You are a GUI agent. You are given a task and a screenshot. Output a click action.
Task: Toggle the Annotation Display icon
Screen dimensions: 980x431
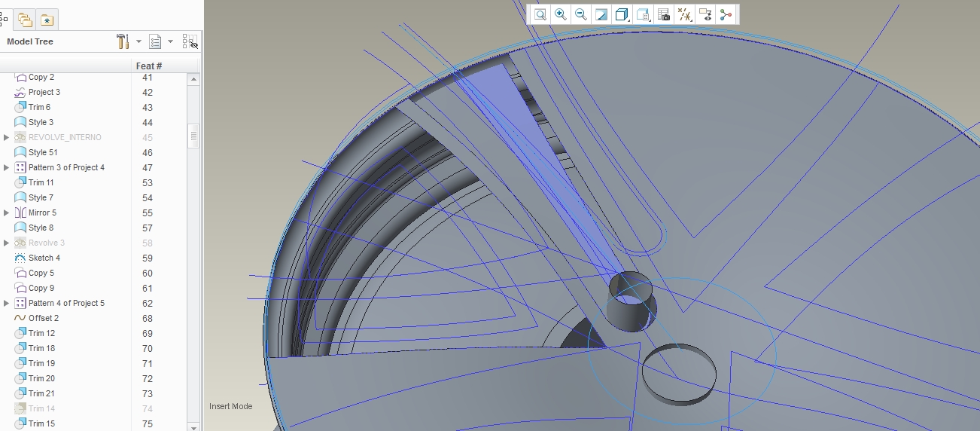pyautogui.click(x=705, y=14)
